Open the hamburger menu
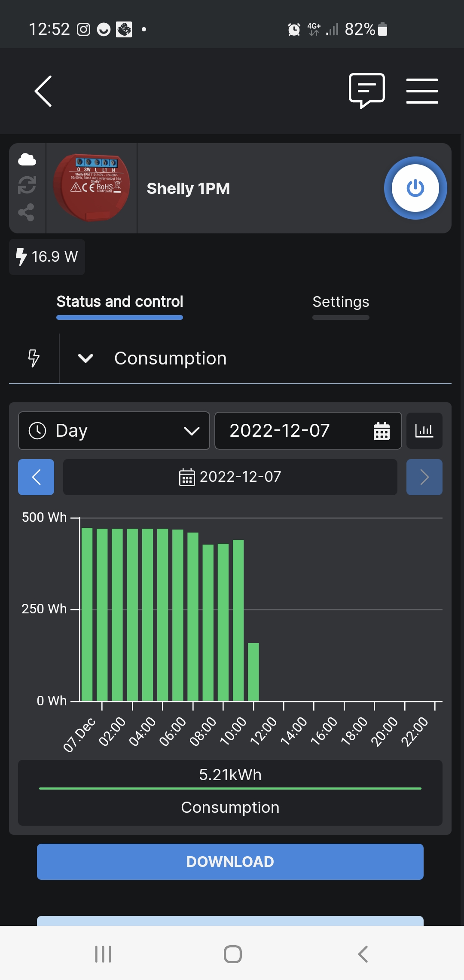The image size is (464, 980). click(x=422, y=91)
